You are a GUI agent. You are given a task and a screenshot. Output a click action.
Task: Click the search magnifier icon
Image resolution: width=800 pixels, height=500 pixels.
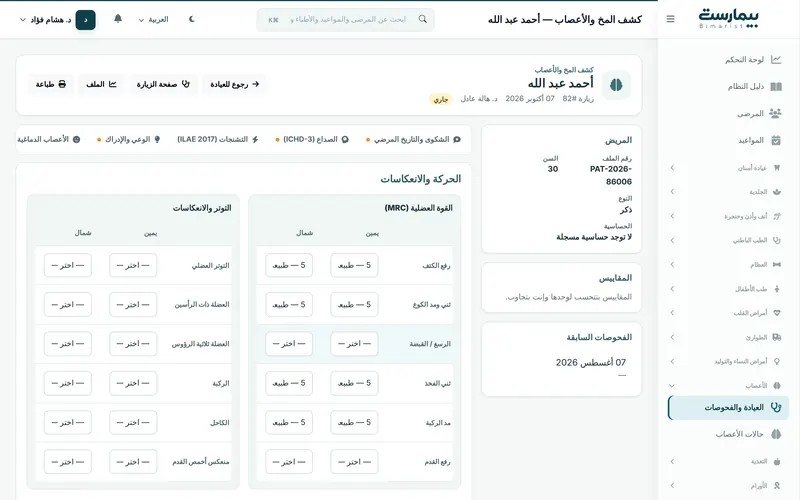point(422,19)
